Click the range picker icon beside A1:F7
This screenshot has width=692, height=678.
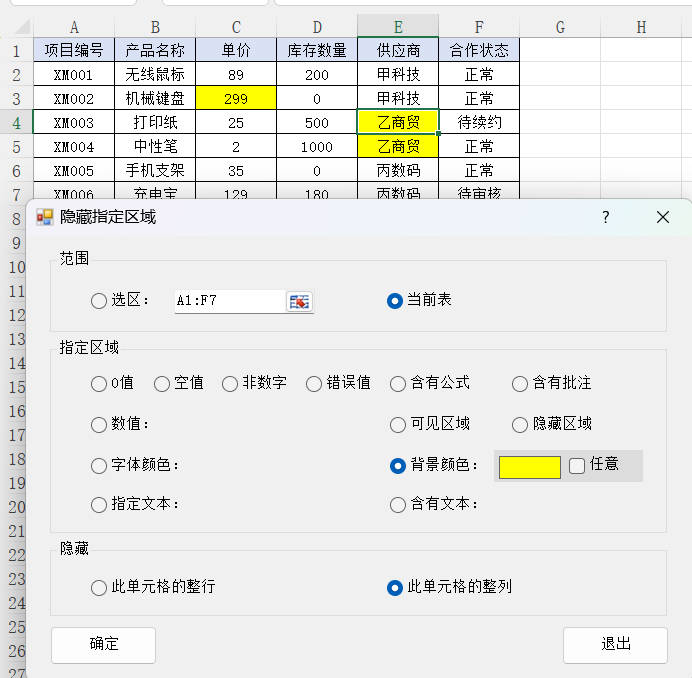299,301
